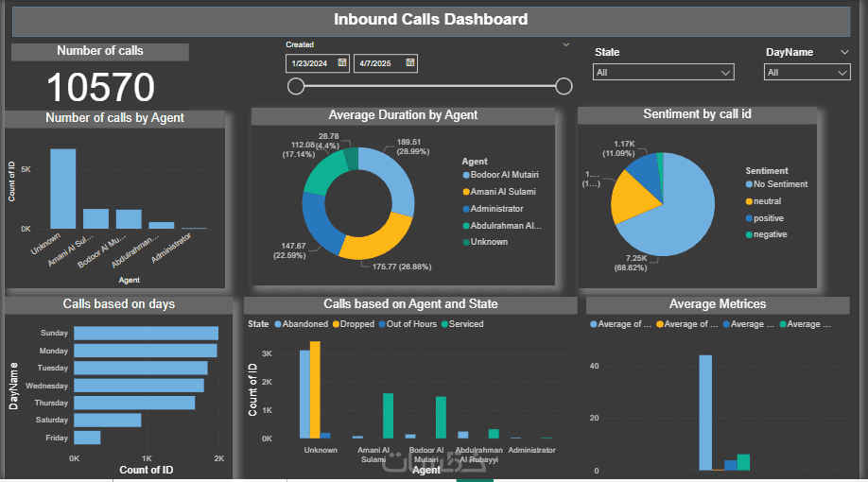Click the Serviced state legend marker
This screenshot has width=868, height=482.
(x=444, y=324)
